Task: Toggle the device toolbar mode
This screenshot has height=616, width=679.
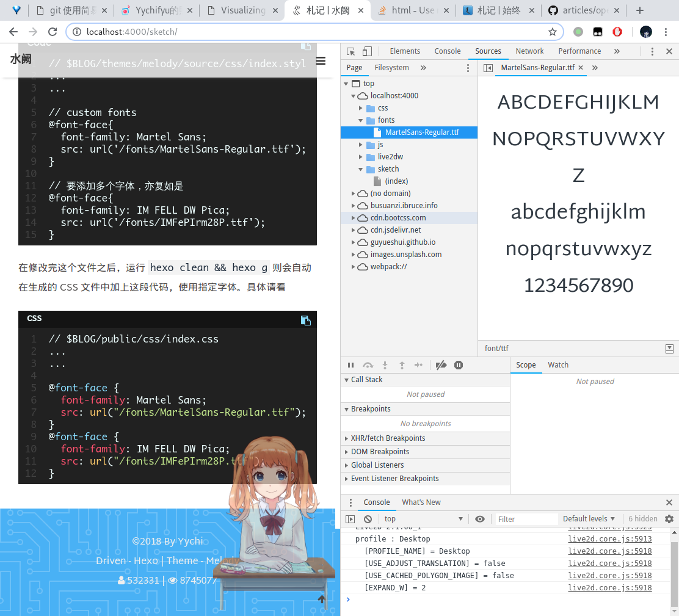Action: (x=367, y=51)
